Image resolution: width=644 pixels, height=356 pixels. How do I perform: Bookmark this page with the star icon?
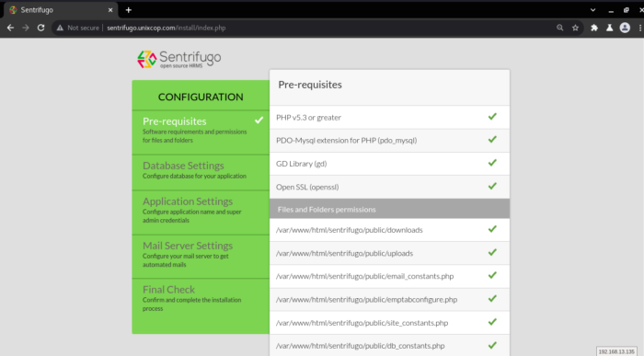coord(575,28)
